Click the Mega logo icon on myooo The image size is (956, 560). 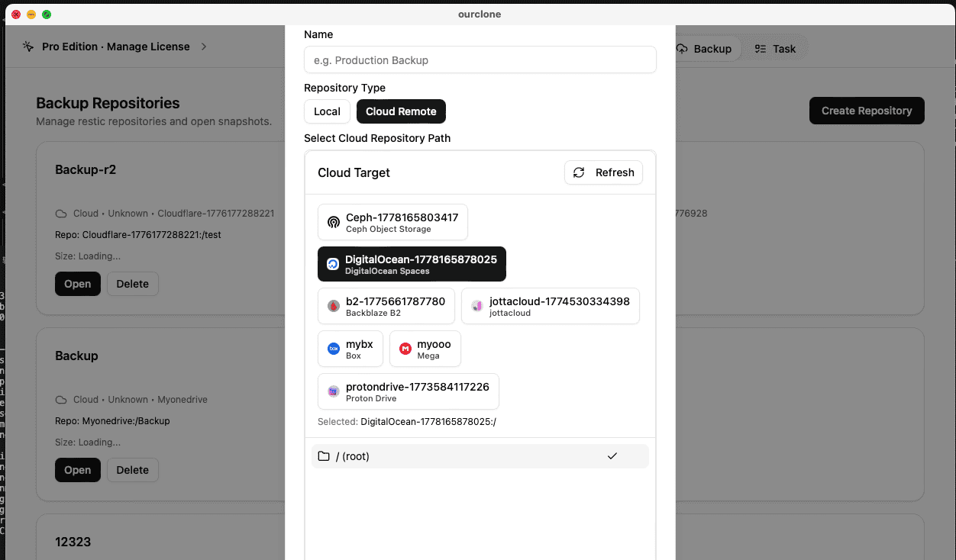click(x=405, y=349)
